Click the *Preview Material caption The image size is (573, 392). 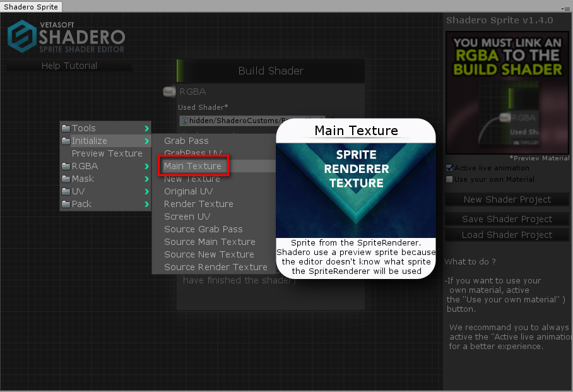click(x=540, y=158)
